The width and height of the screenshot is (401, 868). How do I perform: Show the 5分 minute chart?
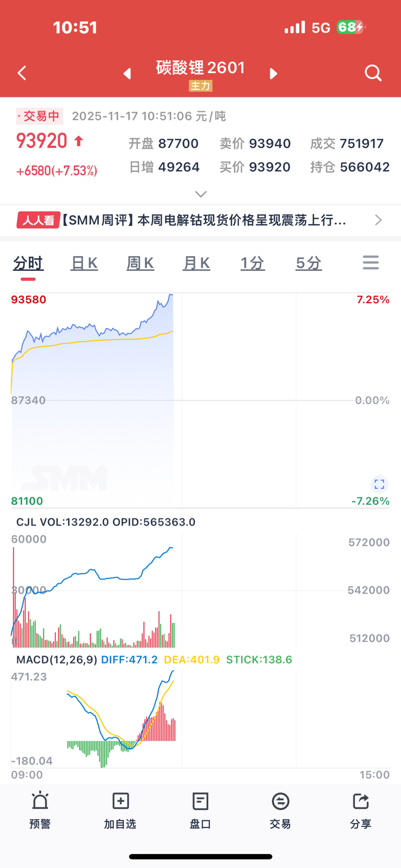tap(309, 263)
